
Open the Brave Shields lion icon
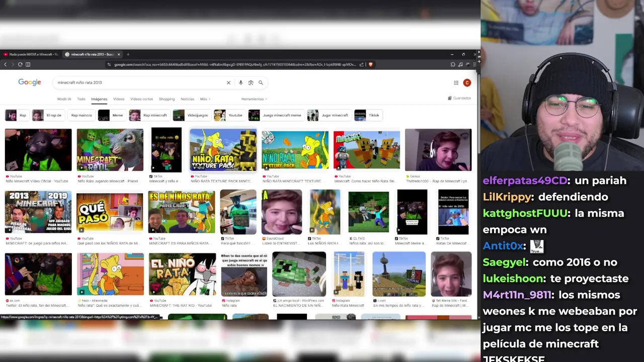coord(371,64)
